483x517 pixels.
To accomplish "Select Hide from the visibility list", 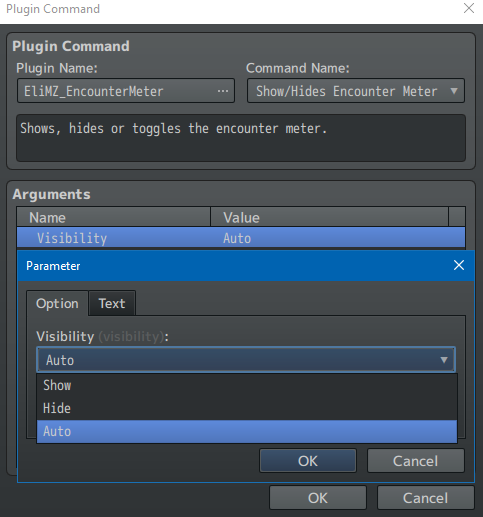I will point(247,408).
